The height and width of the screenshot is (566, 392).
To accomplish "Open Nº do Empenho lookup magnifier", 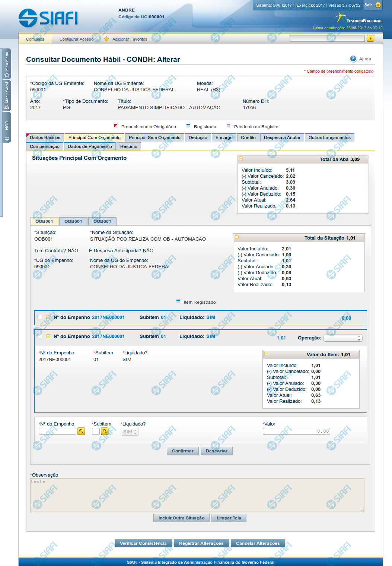I will coord(81,431).
